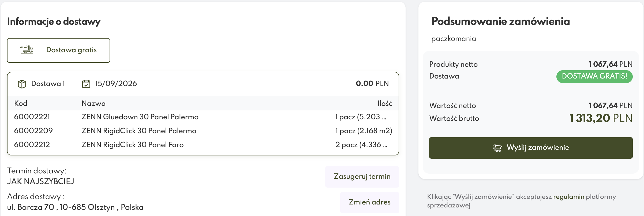Click product code 60002221
Screen dimensions: 644x216
32,117
